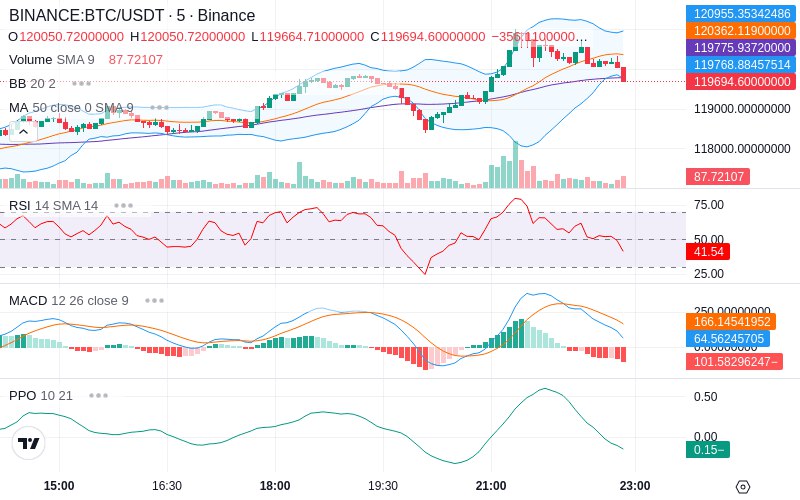
Task: Click the green PPO value label 0.15
Action: [x=708, y=449]
